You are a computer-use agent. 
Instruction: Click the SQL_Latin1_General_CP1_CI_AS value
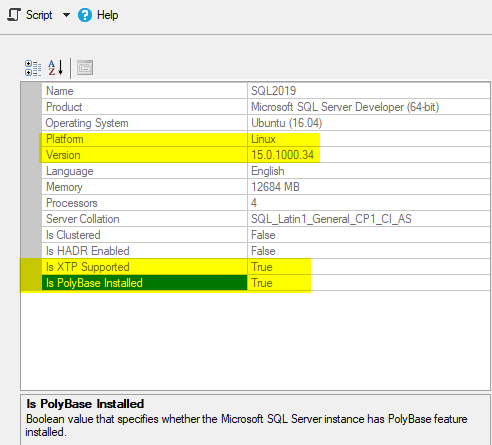(x=331, y=219)
